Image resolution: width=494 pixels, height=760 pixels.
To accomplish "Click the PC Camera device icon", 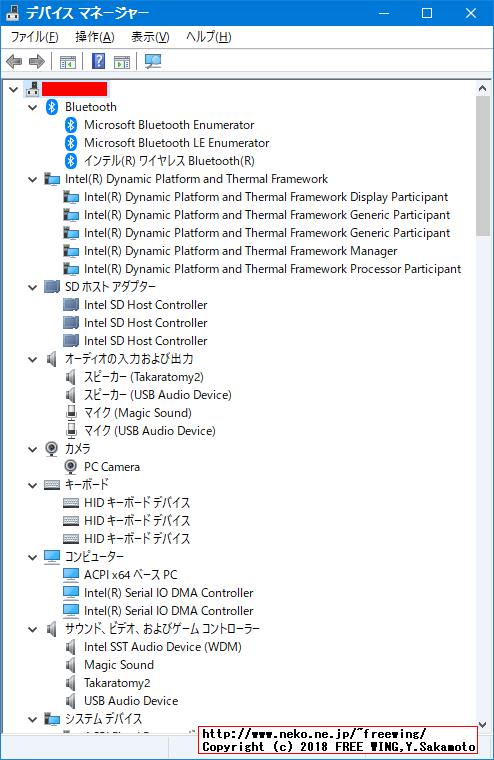I will click(71, 467).
